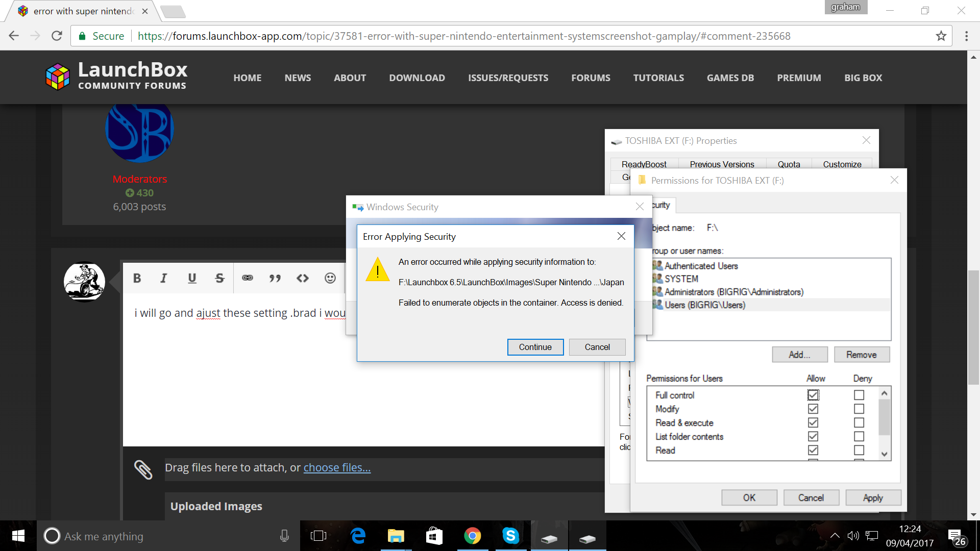Viewport: 980px width, 551px height.
Task: Open Previous Versions tab in Properties
Action: coord(722,164)
